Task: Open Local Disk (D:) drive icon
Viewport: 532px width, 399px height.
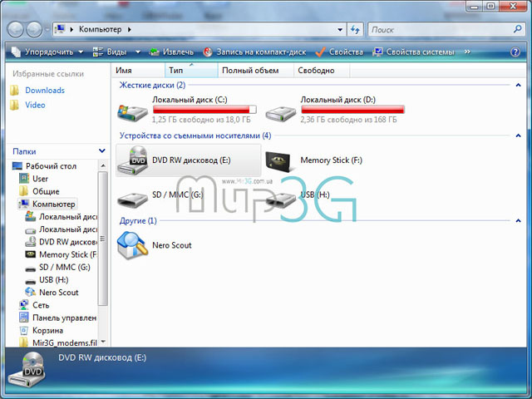Action: pyautogui.click(x=280, y=113)
